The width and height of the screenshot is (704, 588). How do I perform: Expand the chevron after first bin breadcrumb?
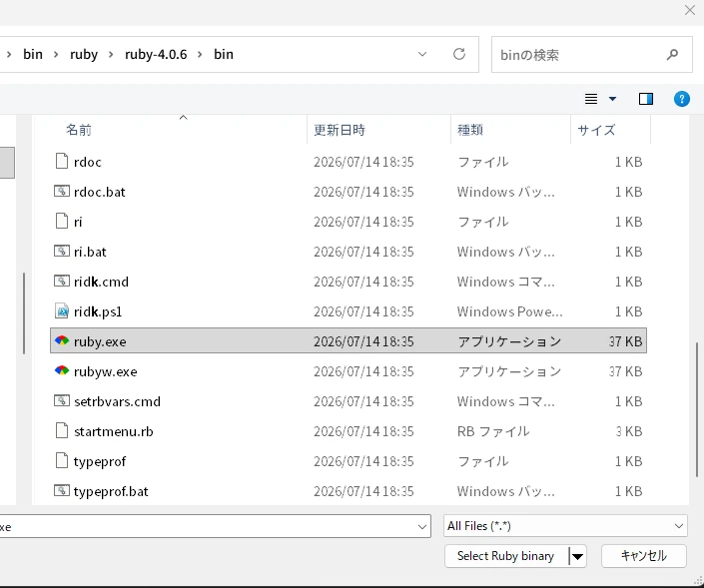[56, 54]
